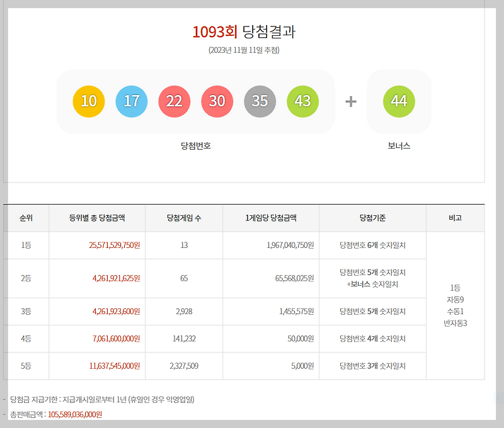
Task: Click the yellow ball number 10
Action: (89, 101)
